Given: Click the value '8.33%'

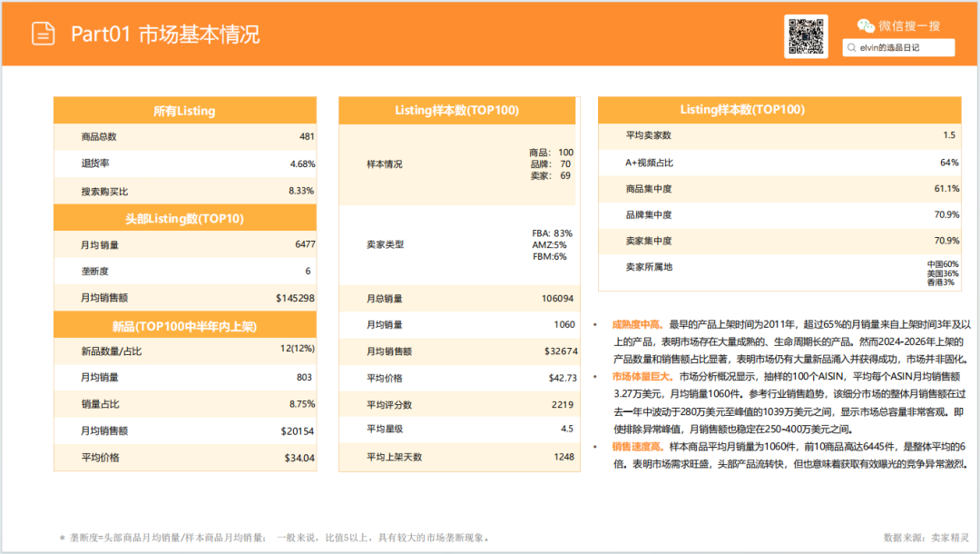Looking at the screenshot, I should pyautogui.click(x=301, y=191).
